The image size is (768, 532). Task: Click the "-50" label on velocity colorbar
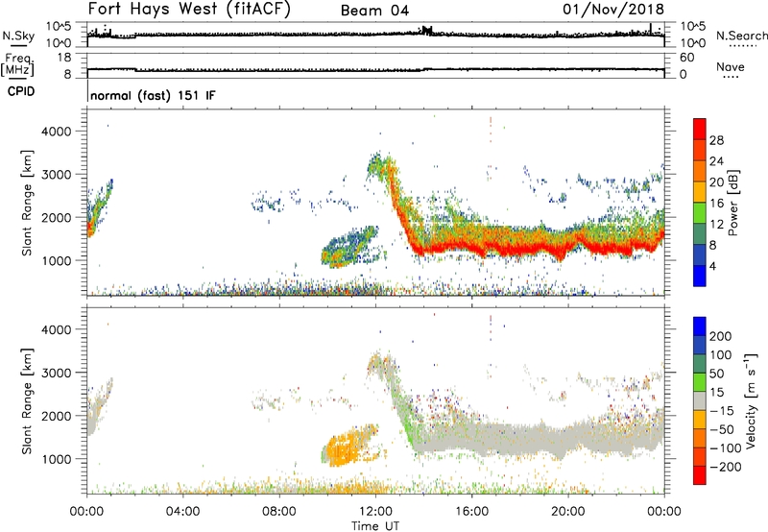(721, 429)
